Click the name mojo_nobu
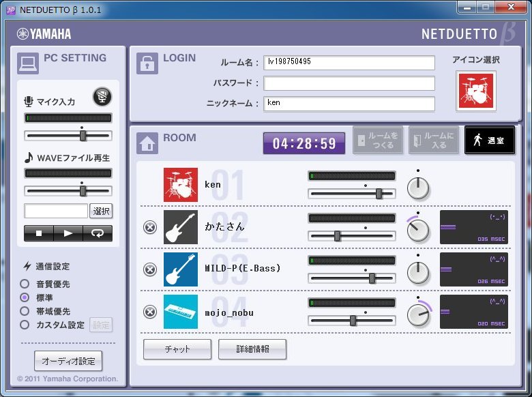The image size is (532, 397). pyautogui.click(x=229, y=313)
